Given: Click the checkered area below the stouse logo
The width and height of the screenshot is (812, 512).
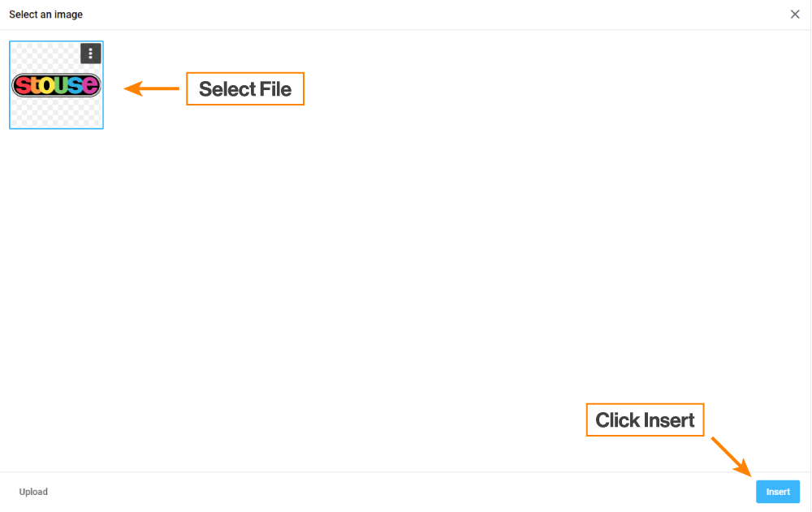Looking at the screenshot, I should point(56,113).
